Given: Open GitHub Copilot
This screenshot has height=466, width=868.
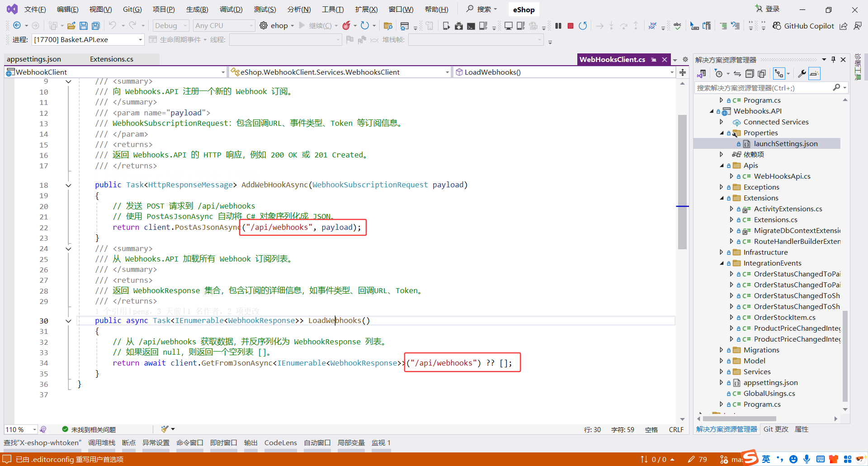Looking at the screenshot, I should coord(803,26).
